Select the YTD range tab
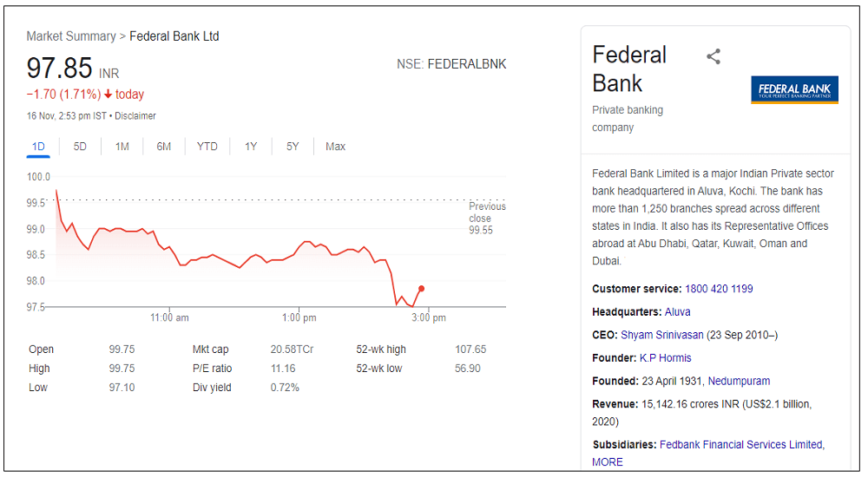 click(207, 147)
